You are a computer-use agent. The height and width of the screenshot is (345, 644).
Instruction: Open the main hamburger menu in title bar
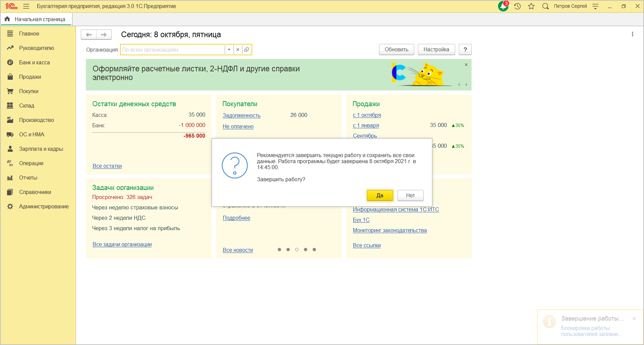(x=26, y=6)
